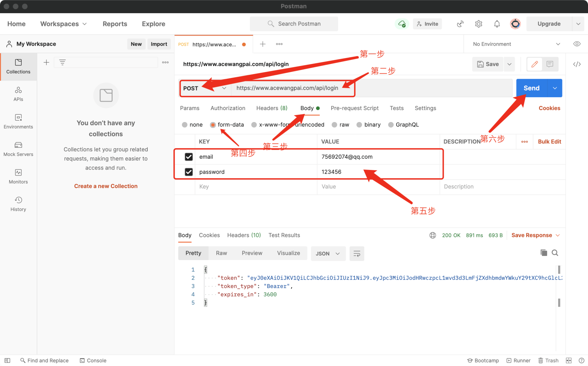Switch to the Authorization tab

point(228,108)
